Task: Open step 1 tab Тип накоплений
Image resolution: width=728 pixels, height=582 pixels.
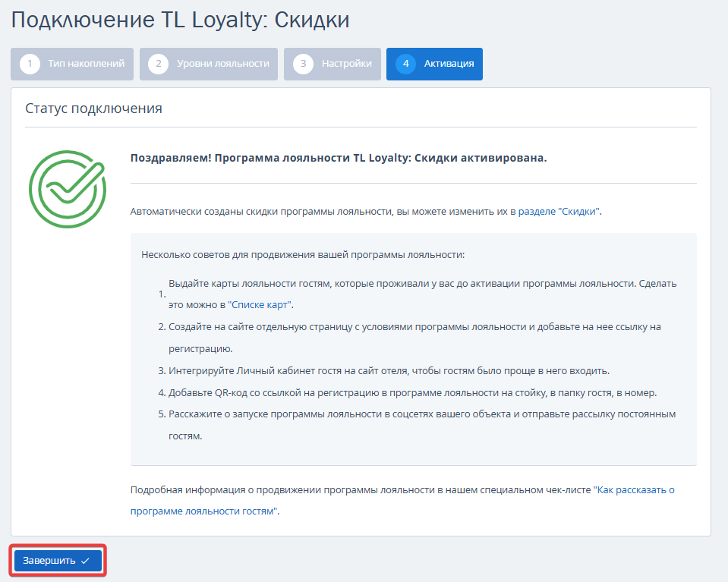Action: tap(72, 64)
